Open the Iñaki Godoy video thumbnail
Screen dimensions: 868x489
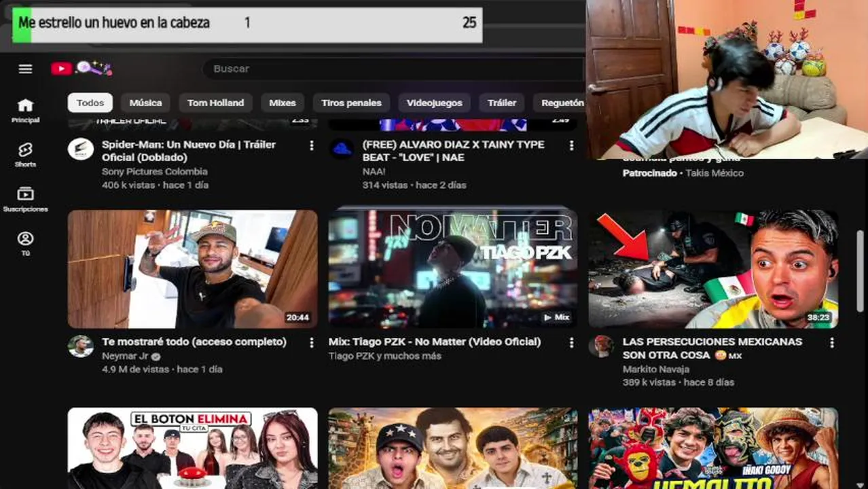[x=713, y=448]
